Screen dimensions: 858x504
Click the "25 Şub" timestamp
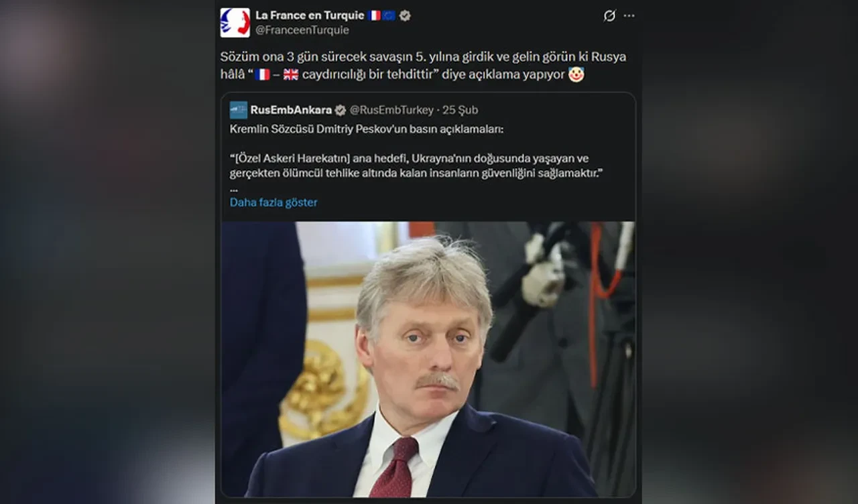coord(460,110)
